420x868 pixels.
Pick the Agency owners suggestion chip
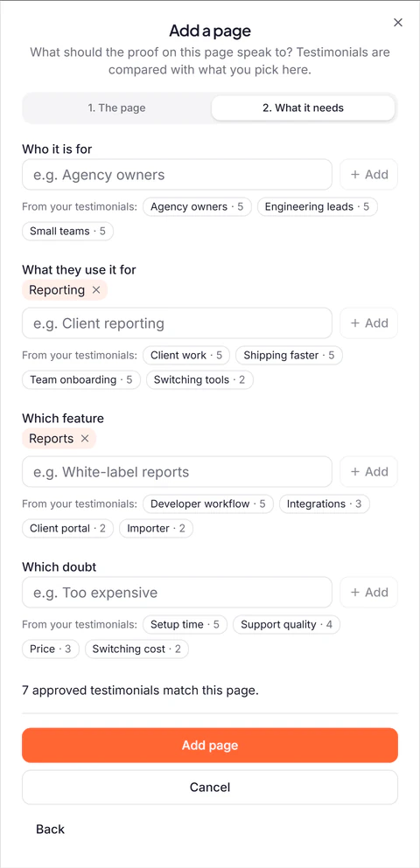coord(197,207)
